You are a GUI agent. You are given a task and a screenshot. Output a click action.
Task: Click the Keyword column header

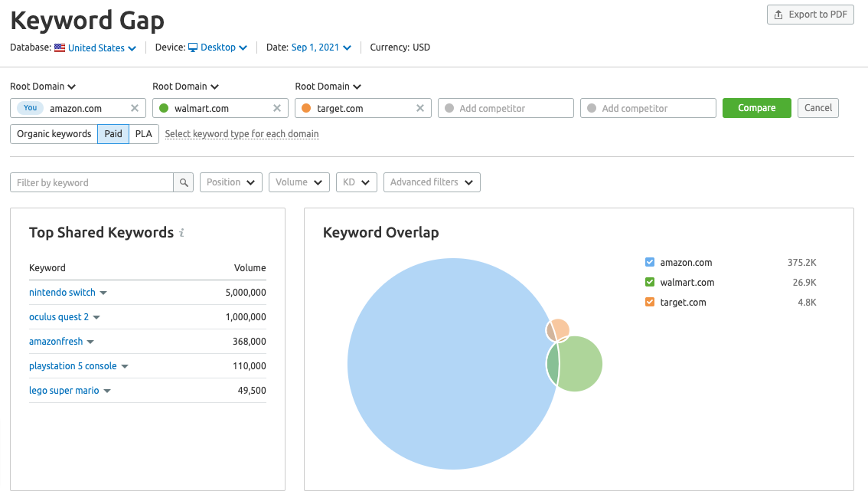47,267
